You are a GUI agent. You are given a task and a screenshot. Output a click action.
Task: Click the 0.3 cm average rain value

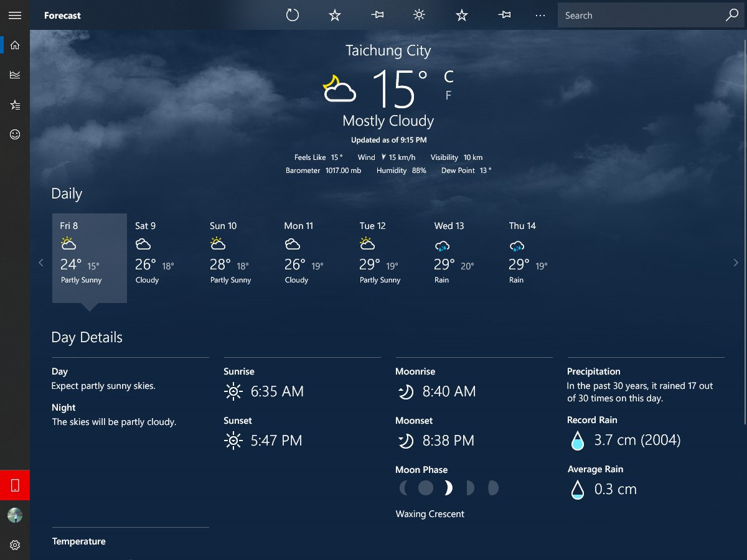[x=616, y=489]
